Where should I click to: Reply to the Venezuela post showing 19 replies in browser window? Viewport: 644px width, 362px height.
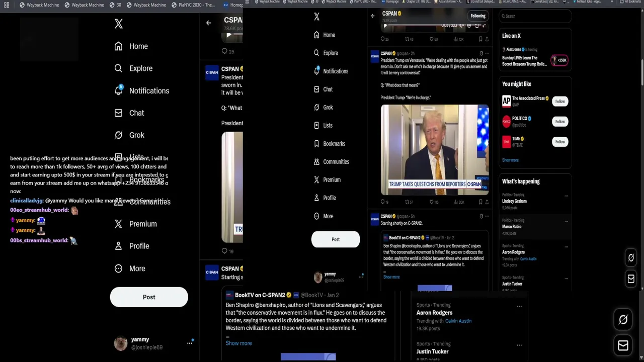tap(385, 202)
